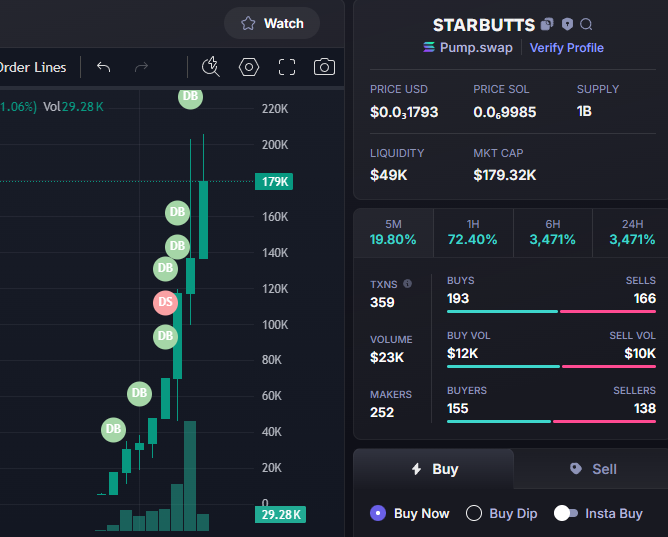Screen dimensions: 668x537
Task: Click the 29.28K volume axis label
Action: (x=280, y=514)
